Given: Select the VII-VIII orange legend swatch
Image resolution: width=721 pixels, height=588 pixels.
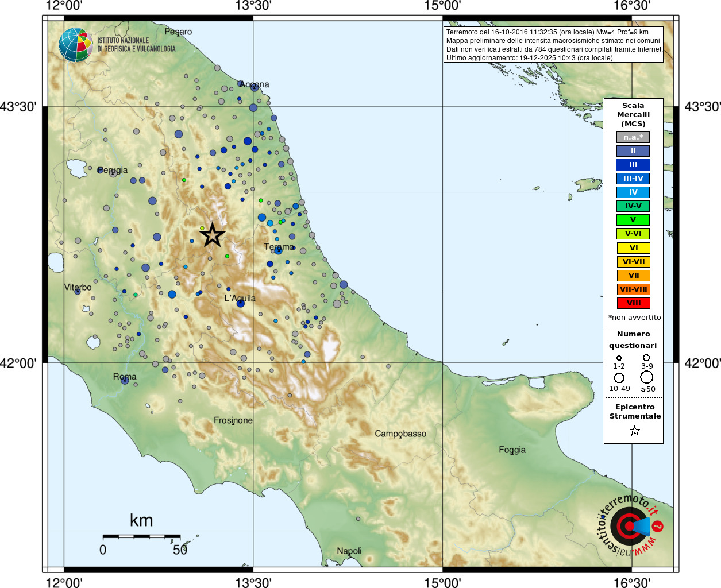Looking at the screenshot, I should coord(633,289).
